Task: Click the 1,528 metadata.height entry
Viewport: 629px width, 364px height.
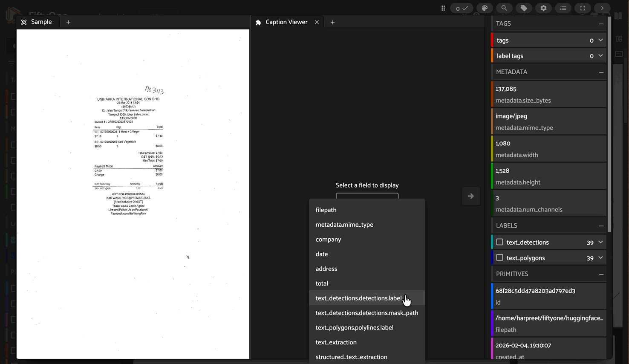Action: [x=549, y=176]
